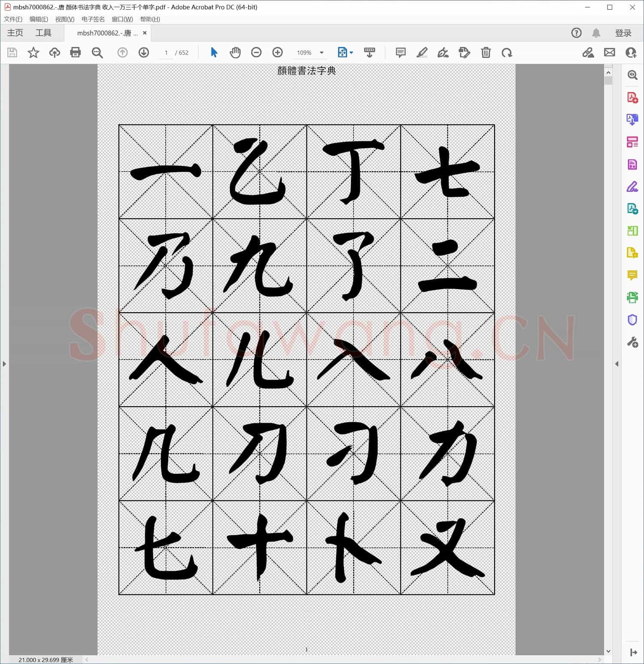Click the page number input field

(166, 52)
